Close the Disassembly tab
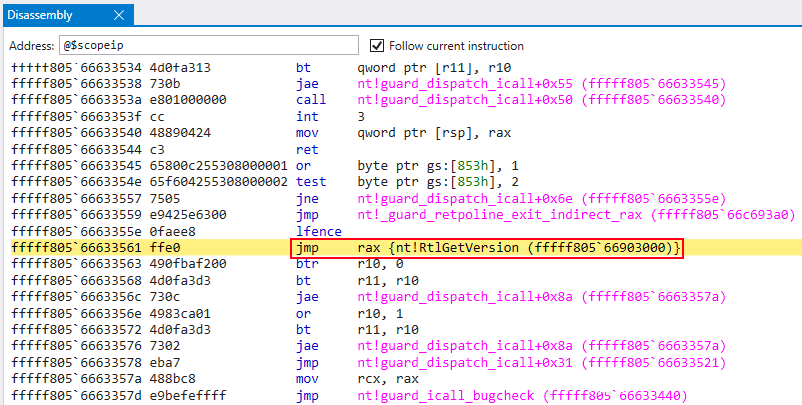Viewport: 802px width, 405px height. click(119, 15)
